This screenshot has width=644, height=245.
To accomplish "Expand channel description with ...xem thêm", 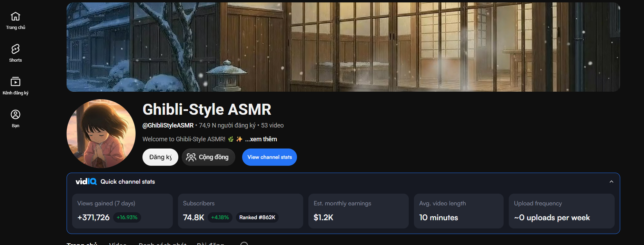I will tap(261, 139).
